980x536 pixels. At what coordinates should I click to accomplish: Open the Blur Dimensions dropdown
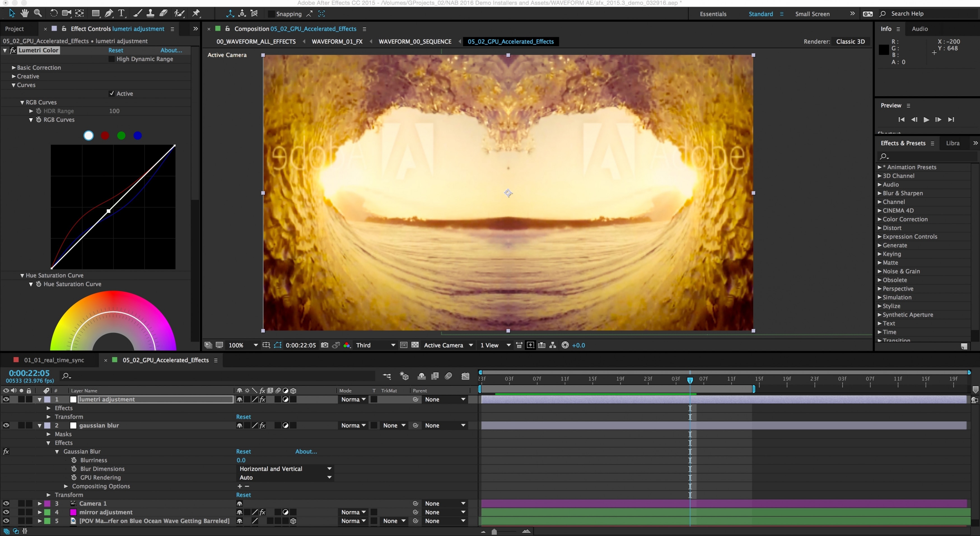(285, 469)
